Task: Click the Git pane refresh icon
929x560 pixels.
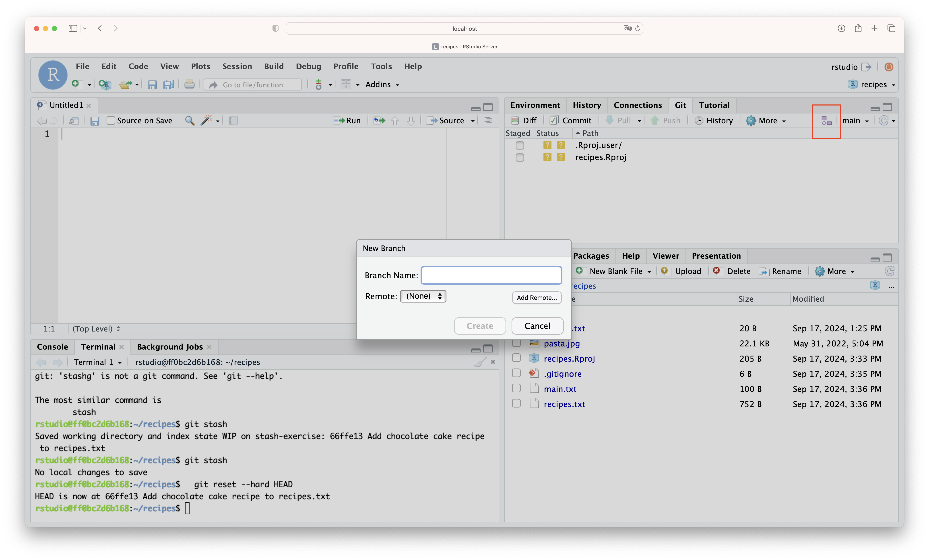Action: point(883,121)
